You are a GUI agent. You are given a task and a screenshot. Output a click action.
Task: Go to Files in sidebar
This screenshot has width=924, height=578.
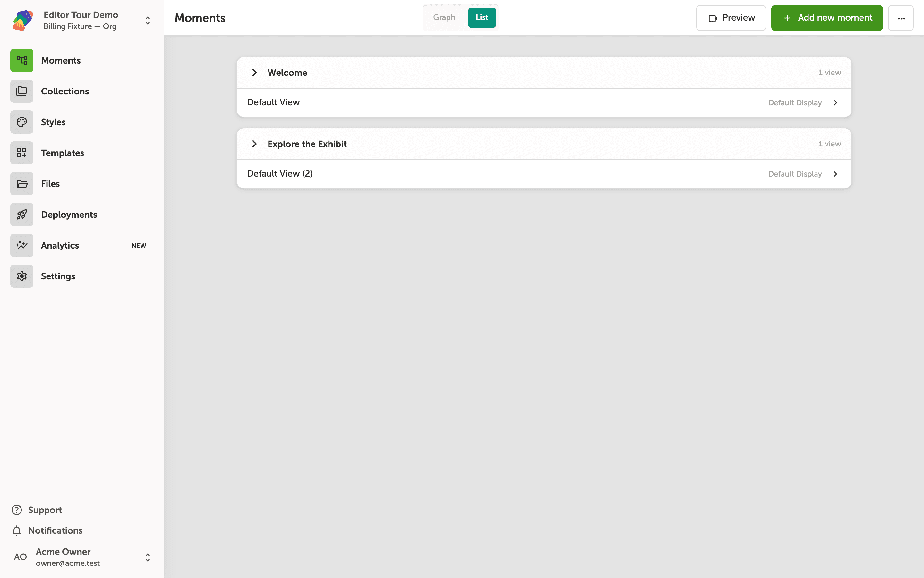click(50, 184)
